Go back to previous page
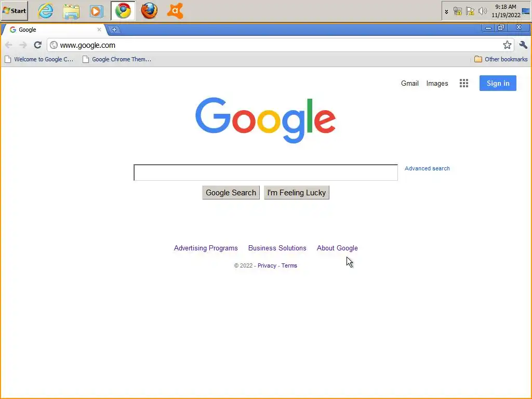This screenshot has width=532, height=399. (9, 45)
